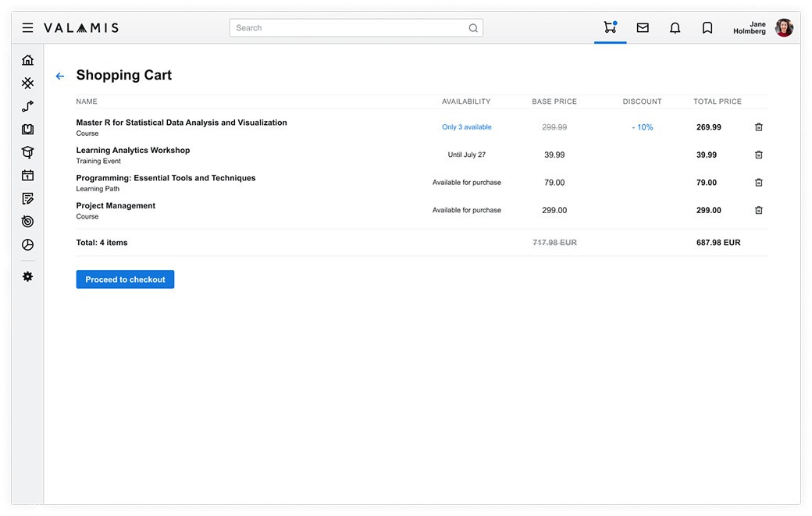The width and height of the screenshot is (812, 516).
Task: Click the NAME column header
Action: 87,101
